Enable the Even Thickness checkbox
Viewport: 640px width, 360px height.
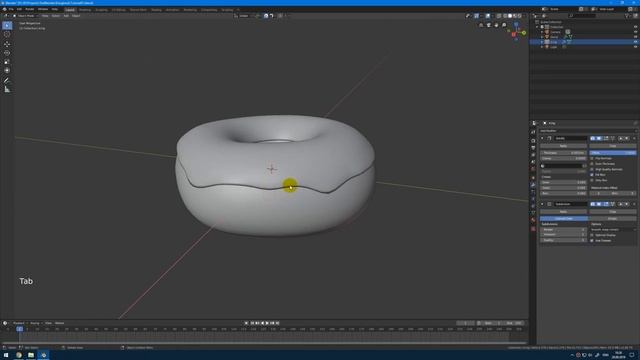(x=592, y=164)
